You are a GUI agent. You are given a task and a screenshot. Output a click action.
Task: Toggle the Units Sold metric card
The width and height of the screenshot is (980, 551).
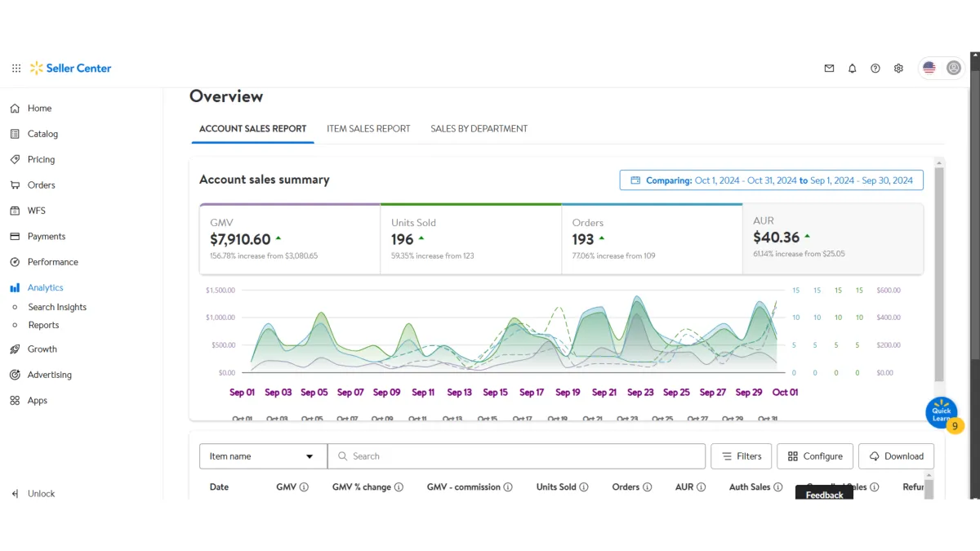[x=470, y=238]
